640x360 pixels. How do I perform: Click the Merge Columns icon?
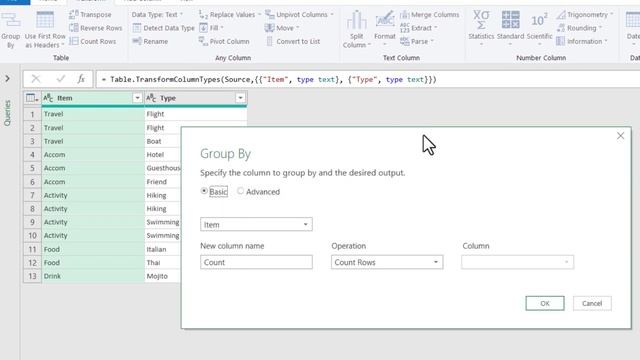click(x=404, y=15)
